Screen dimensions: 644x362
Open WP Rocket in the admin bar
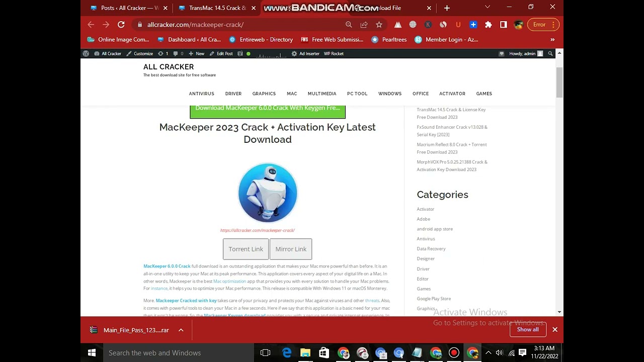click(x=334, y=53)
